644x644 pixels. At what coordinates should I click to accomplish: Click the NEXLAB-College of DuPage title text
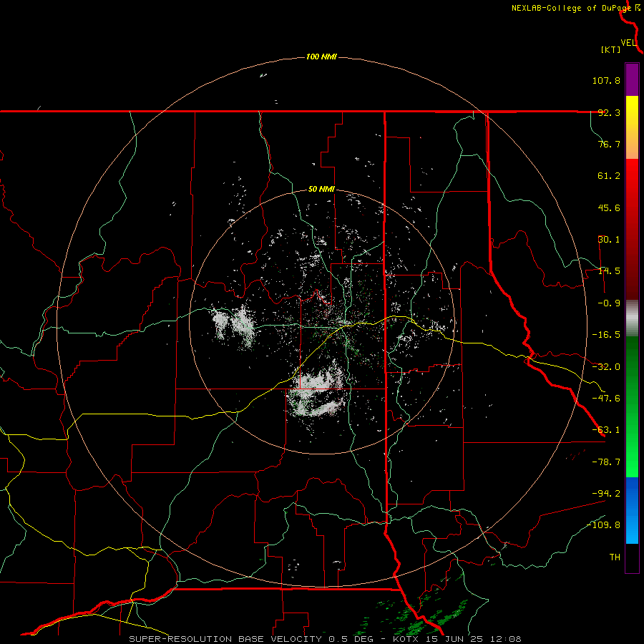tap(571, 8)
